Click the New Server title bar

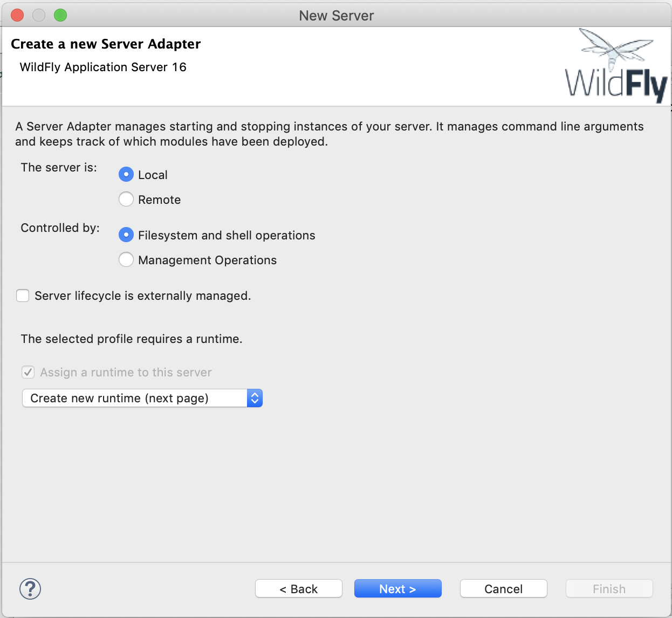336,16
